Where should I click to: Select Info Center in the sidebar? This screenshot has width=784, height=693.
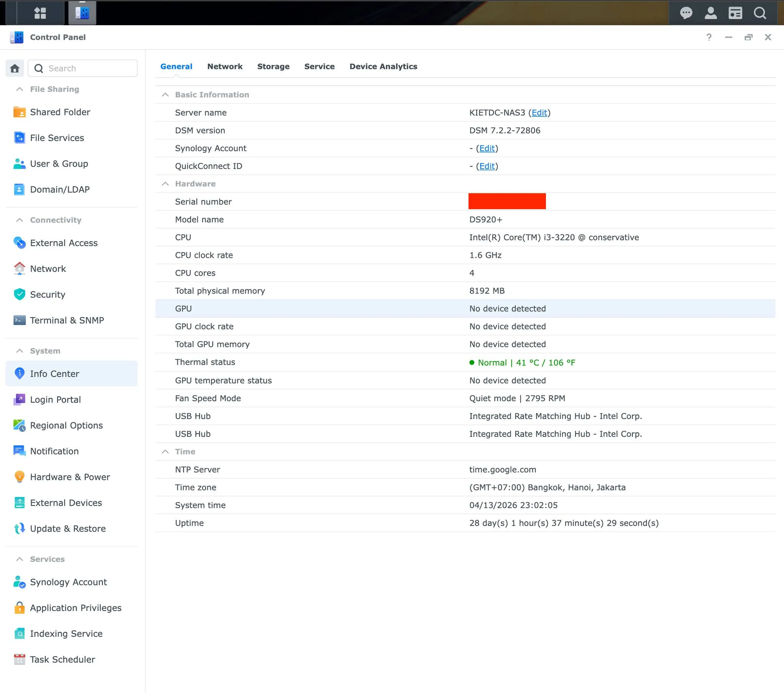(x=72, y=374)
